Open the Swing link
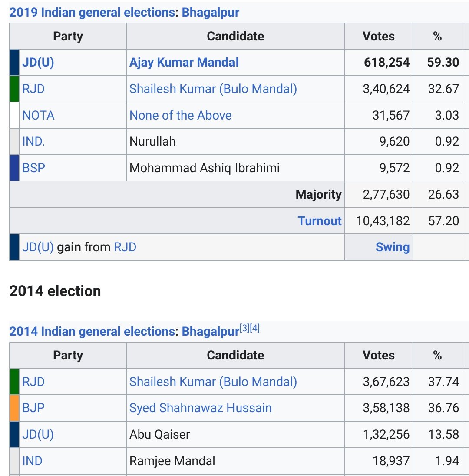This screenshot has width=469, height=476. [393, 247]
